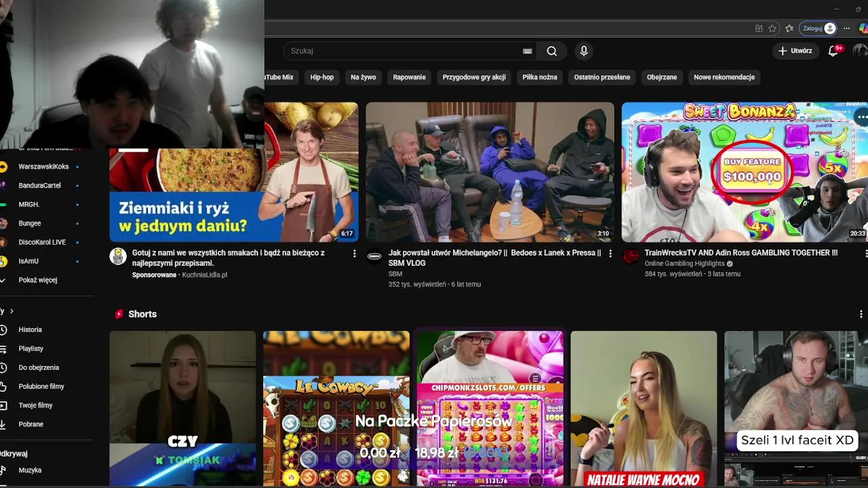Open Jak powstał utwór Michelangelo title
Screen dimensions: 868x488
[494, 258]
